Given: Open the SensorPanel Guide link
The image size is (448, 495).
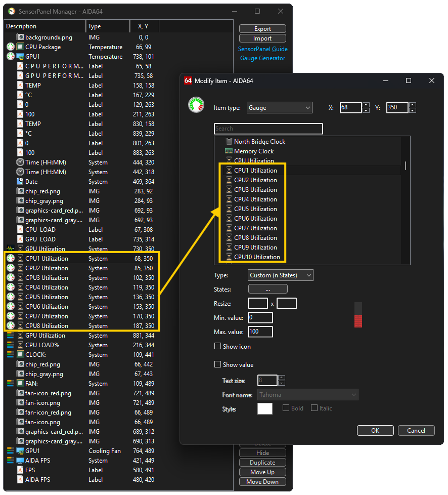Looking at the screenshot, I should pyautogui.click(x=263, y=49).
